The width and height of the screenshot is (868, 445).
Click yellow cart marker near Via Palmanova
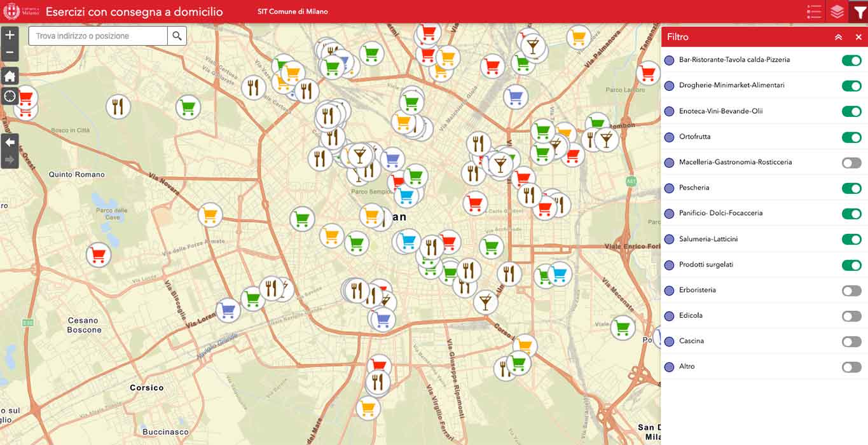pyautogui.click(x=578, y=37)
